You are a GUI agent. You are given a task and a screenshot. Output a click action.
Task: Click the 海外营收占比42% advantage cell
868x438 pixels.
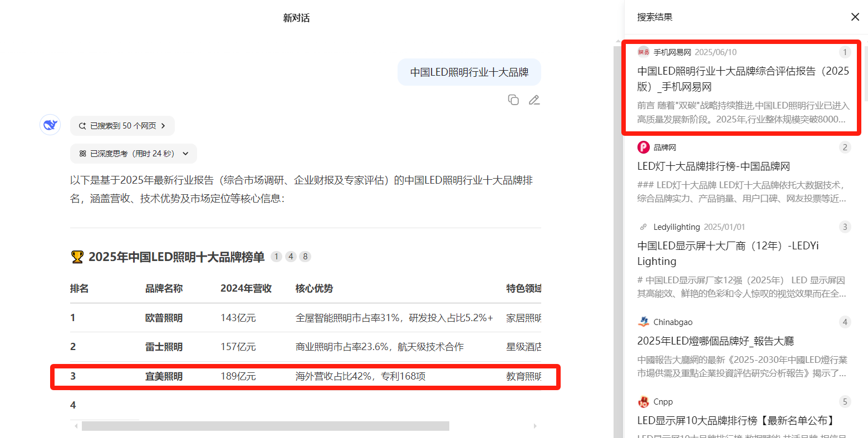coord(360,376)
